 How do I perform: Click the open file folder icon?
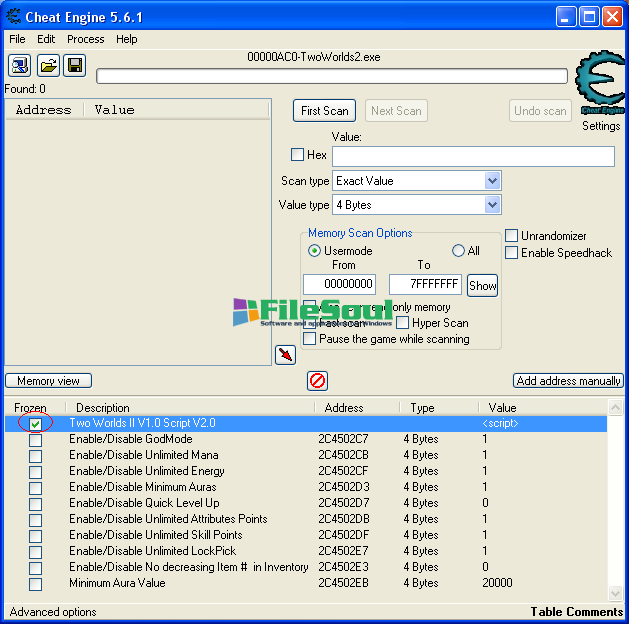[47, 66]
